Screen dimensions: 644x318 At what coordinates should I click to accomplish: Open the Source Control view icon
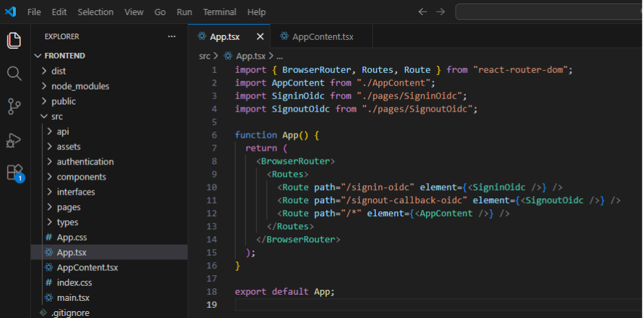pyautogui.click(x=14, y=106)
